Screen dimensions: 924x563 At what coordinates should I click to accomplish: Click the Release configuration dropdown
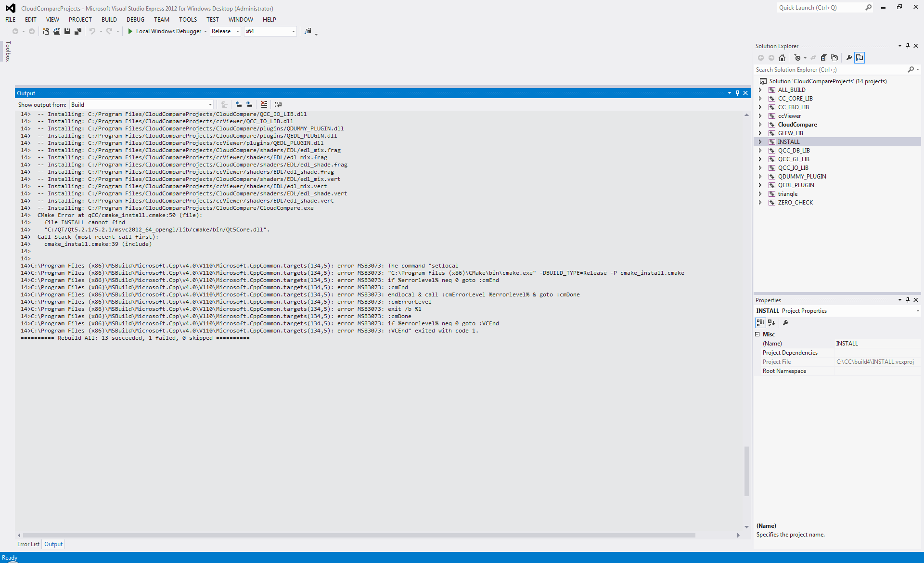pyautogui.click(x=223, y=31)
